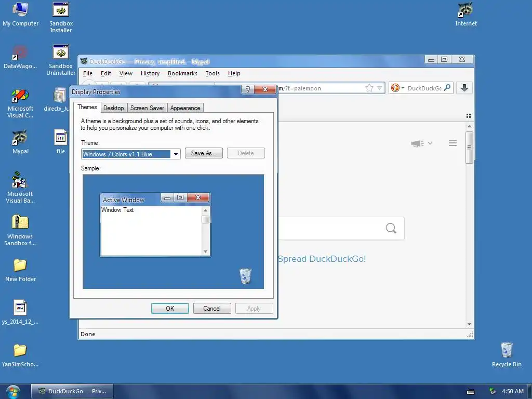532x399 pixels.
Task: Click the 4:50 AM taskbar clock
Action: (513, 391)
